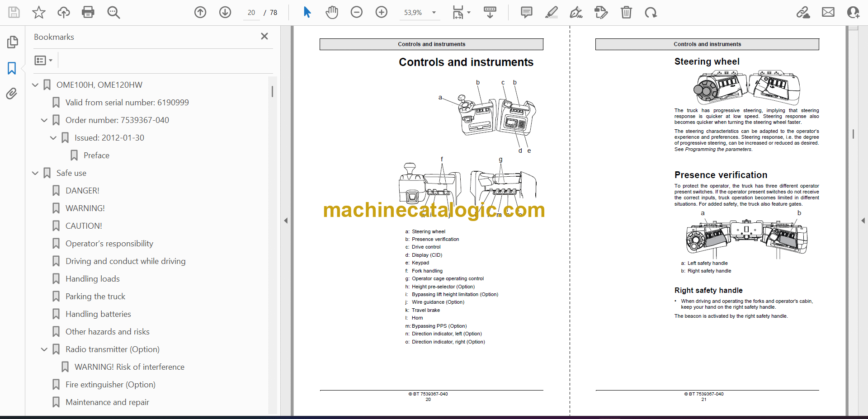
Task: Open the Maintenance and repair bookmark
Action: [107, 402]
